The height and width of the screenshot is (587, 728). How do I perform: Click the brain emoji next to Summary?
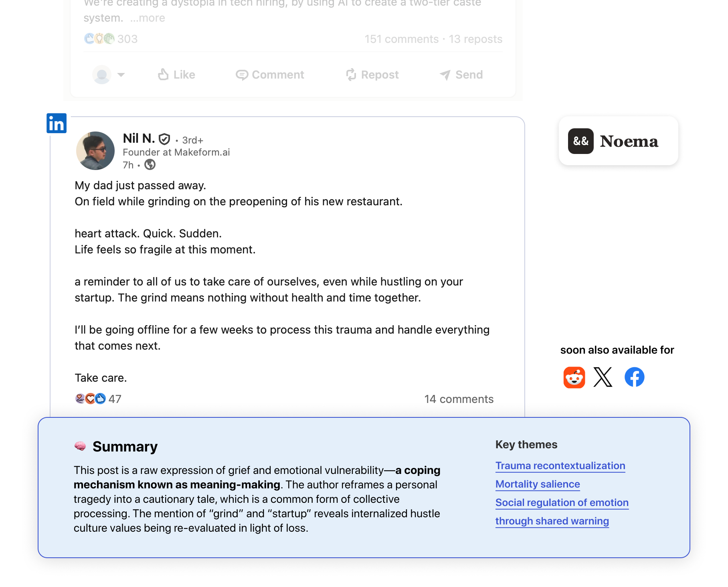pyautogui.click(x=80, y=446)
